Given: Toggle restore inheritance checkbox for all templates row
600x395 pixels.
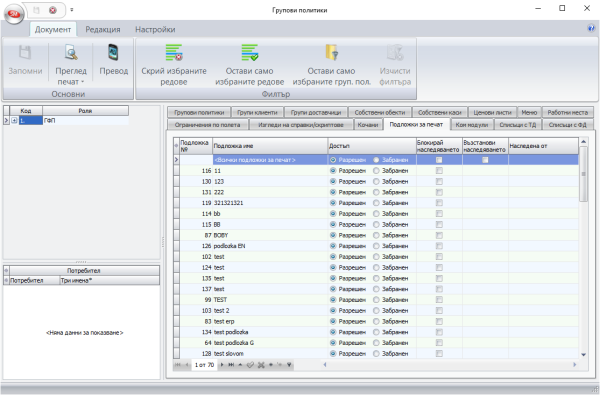Looking at the screenshot, I should pyautogui.click(x=485, y=160).
